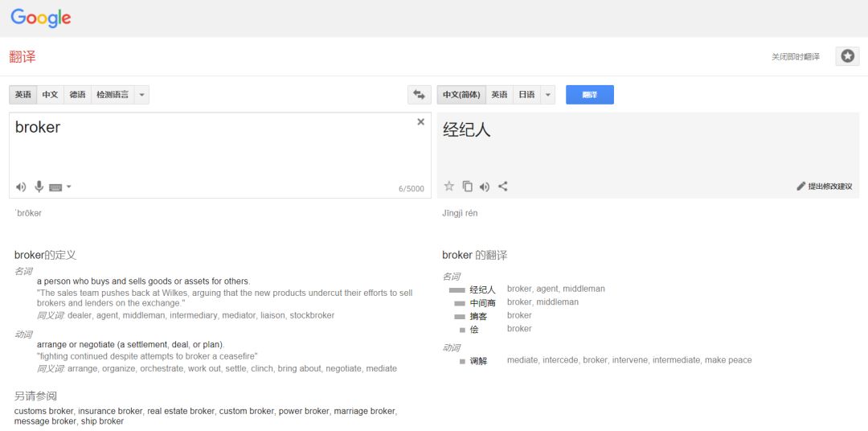This screenshot has width=868, height=431.
Task: Open keyboard input method dropdown arrow
Action: pyautogui.click(x=69, y=187)
